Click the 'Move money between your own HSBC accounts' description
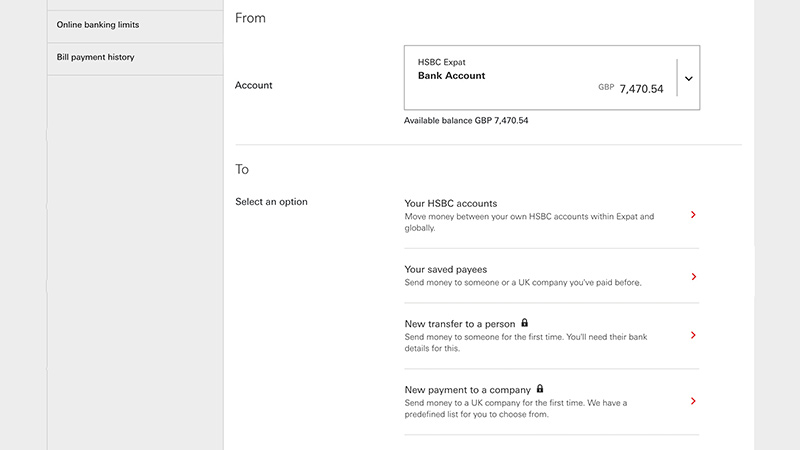The height and width of the screenshot is (450, 800). [x=529, y=222]
